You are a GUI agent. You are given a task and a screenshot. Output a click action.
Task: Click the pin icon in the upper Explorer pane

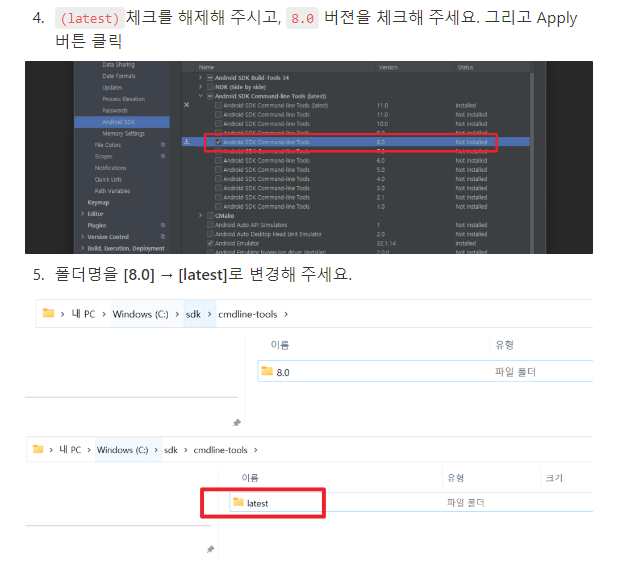coord(237,422)
